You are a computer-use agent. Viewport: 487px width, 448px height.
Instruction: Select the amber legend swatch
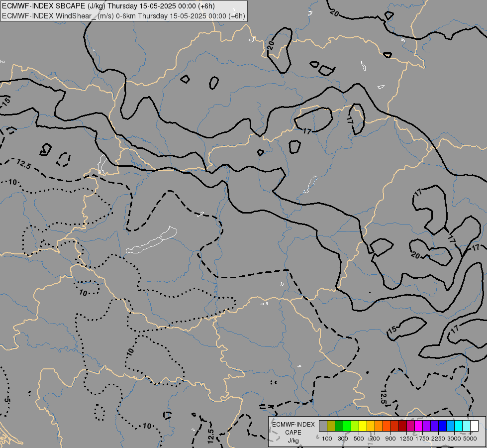tap(371, 426)
